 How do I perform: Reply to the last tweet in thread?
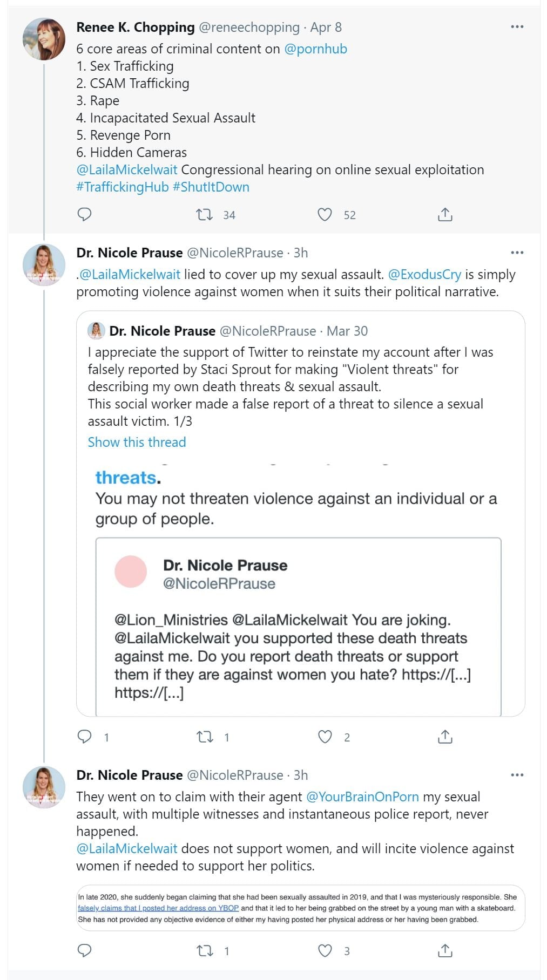coord(85,950)
